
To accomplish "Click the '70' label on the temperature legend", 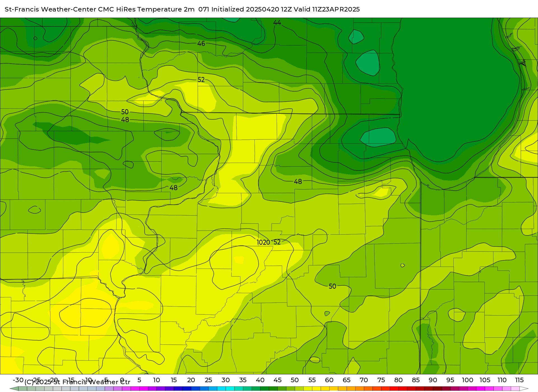I will pos(364,380).
